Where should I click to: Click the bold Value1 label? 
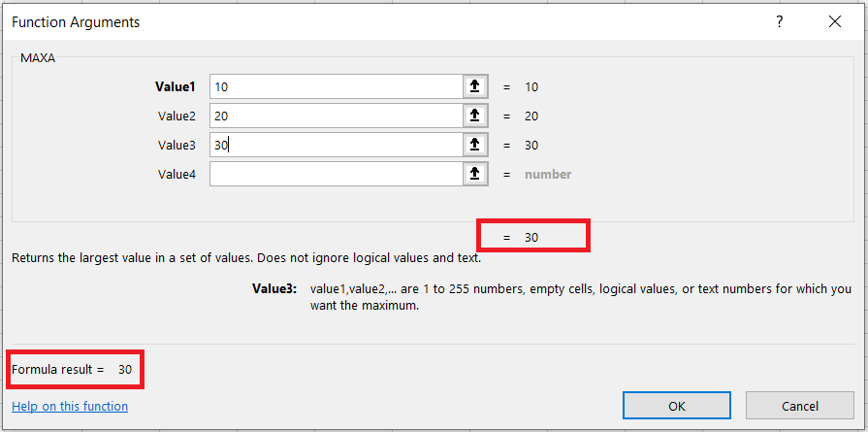point(176,86)
